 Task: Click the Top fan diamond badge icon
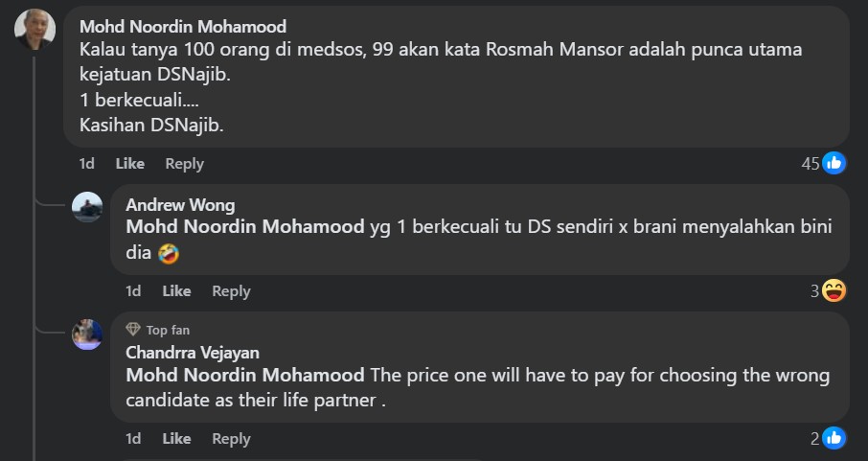(133, 330)
